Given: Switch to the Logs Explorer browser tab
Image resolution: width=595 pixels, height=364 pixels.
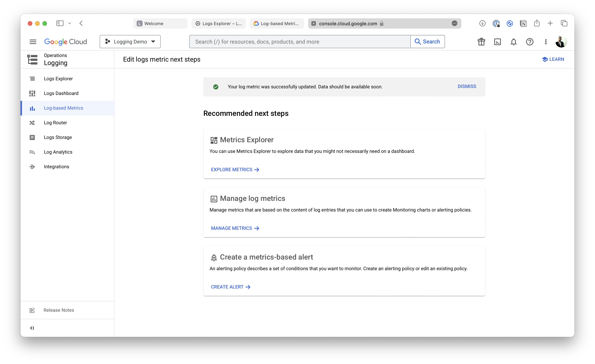Looking at the screenshot, I should pyautogui.click(x=219, y=23).
